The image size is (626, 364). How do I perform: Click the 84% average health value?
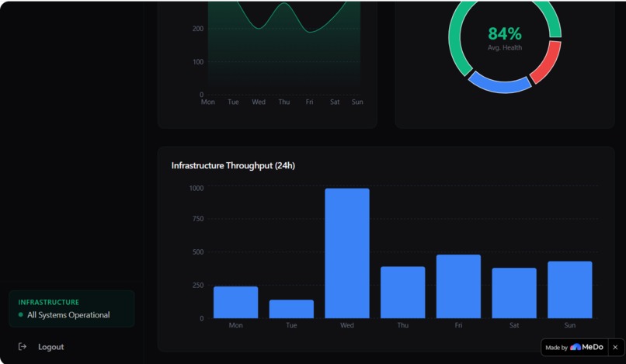[505, 34]
